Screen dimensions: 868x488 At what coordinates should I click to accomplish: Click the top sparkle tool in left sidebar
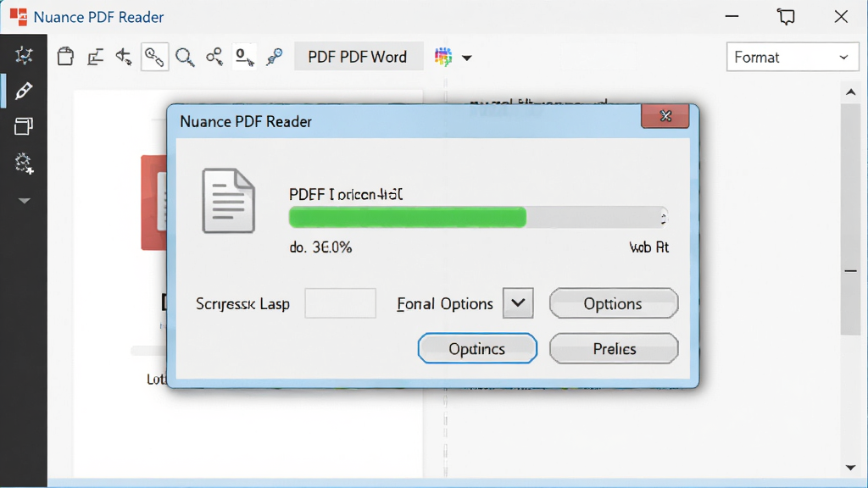[x=23, y=55]
